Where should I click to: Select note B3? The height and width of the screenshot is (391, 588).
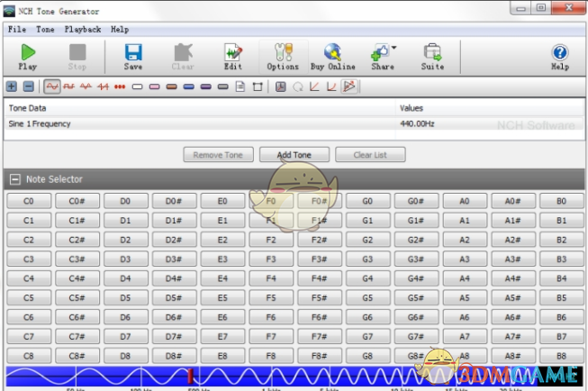tap(561, 259)
